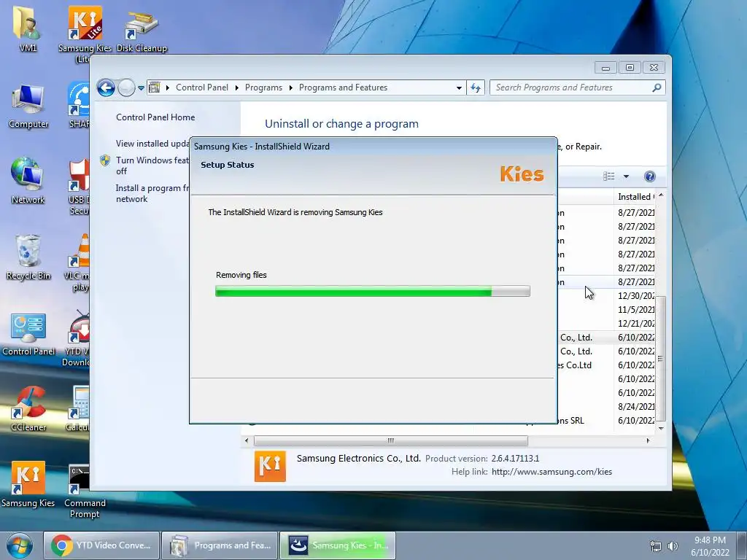The height and width of the screenshot is (560, 747).
Task: Launch Disk Cleanup shortcut on desktop
Action: (x=142, y=28)
